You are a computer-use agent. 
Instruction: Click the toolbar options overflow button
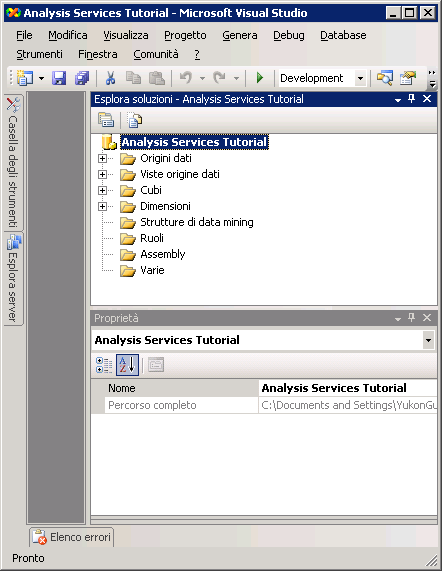pyautogui.click(x=432, y=79)
